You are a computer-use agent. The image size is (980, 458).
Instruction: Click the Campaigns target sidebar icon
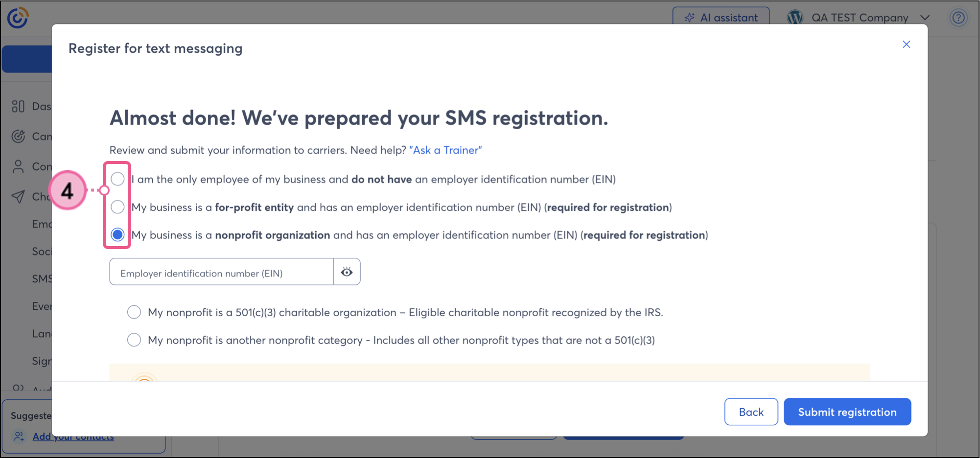(18, 137)
